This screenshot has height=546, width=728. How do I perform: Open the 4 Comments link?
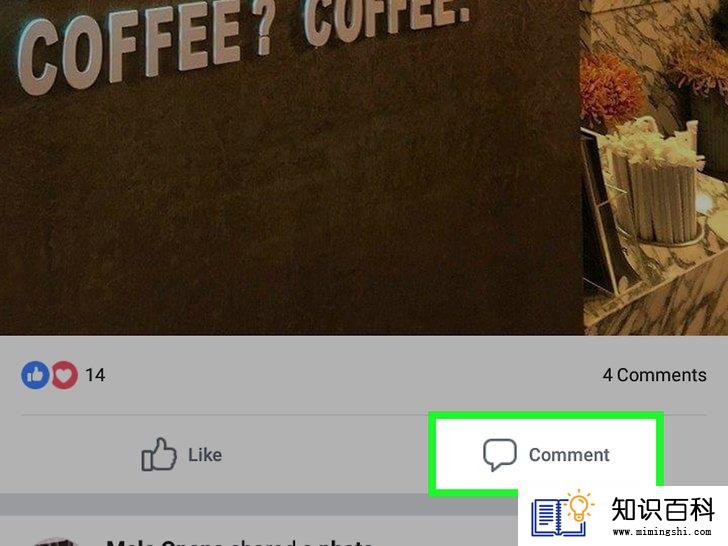655,375
